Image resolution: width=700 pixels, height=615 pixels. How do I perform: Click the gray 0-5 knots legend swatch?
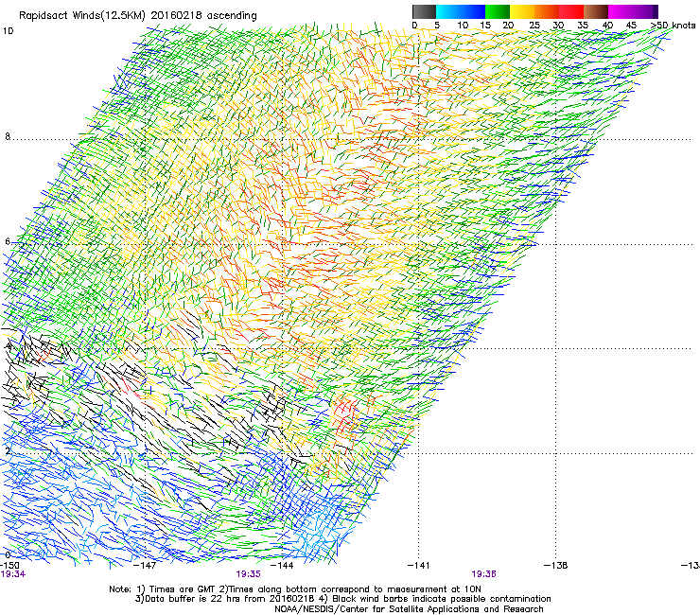pos(424,11)
